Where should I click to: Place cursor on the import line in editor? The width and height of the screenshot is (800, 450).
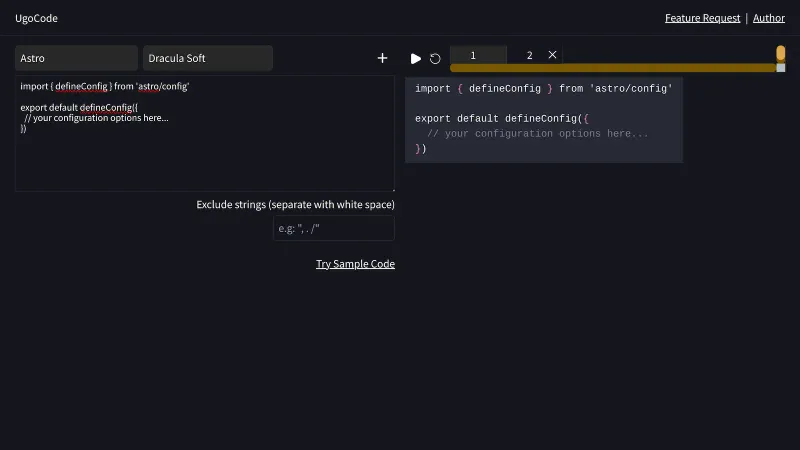(105, 87)
